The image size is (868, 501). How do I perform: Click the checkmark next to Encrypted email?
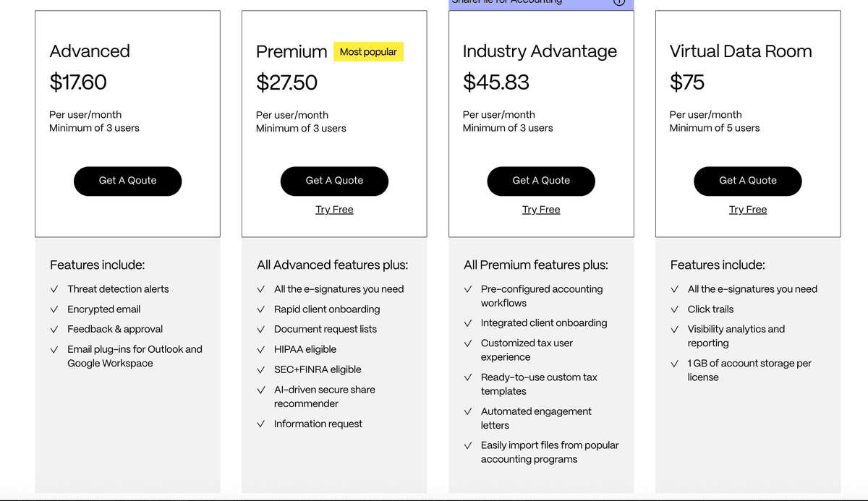pyautogui.click(x=54, y=309)
